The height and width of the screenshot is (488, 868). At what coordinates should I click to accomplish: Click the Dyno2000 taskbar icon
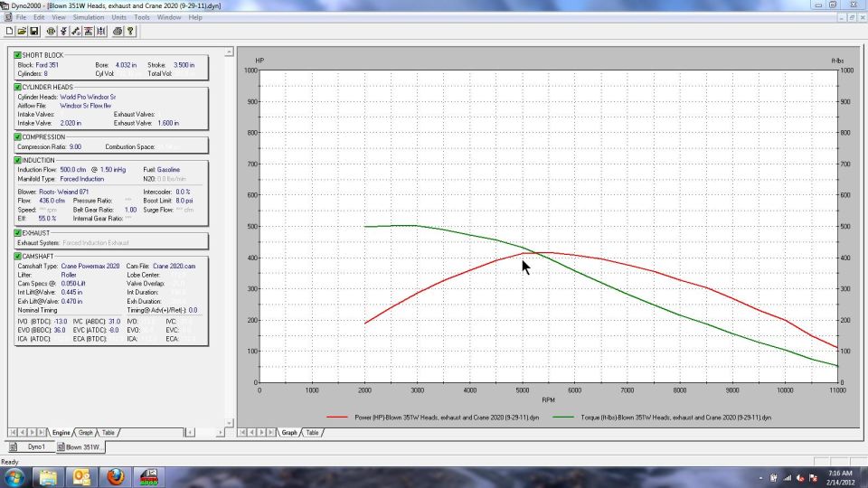click(148, 477)
